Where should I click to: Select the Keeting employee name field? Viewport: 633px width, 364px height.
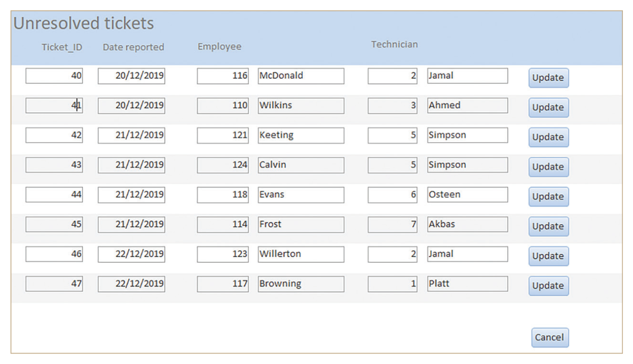point(301,135)
